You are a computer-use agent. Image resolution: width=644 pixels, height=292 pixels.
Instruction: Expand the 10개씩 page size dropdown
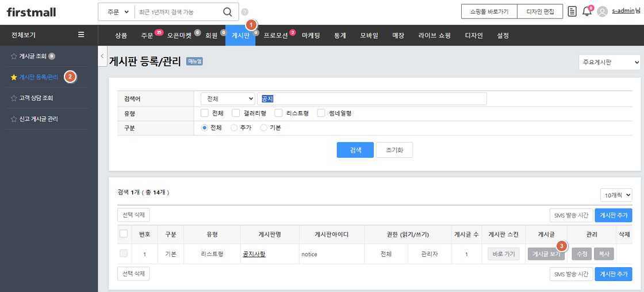[x=616, y=195]
